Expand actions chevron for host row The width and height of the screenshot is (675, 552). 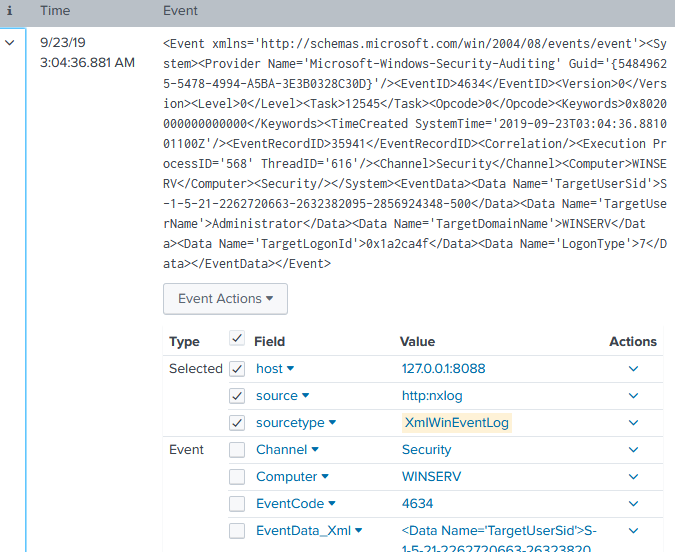point(633,369)
